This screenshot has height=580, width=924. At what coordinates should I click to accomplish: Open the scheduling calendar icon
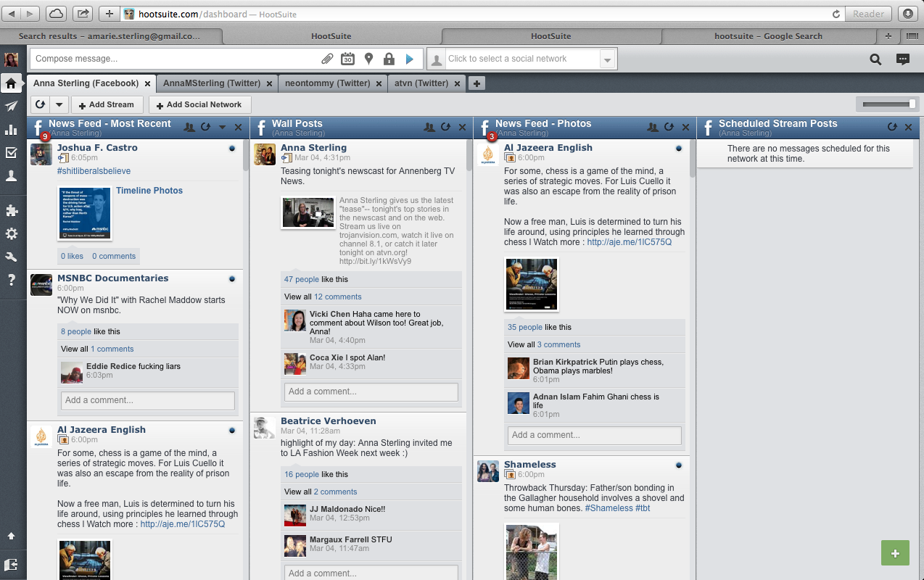pyautogui.click(x=348, y=59)
